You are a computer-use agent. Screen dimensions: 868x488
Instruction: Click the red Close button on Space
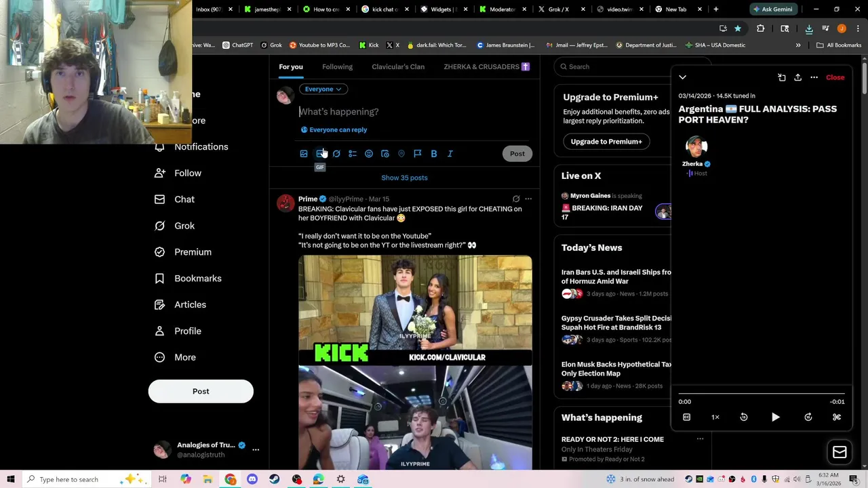(x=835, y=77)
